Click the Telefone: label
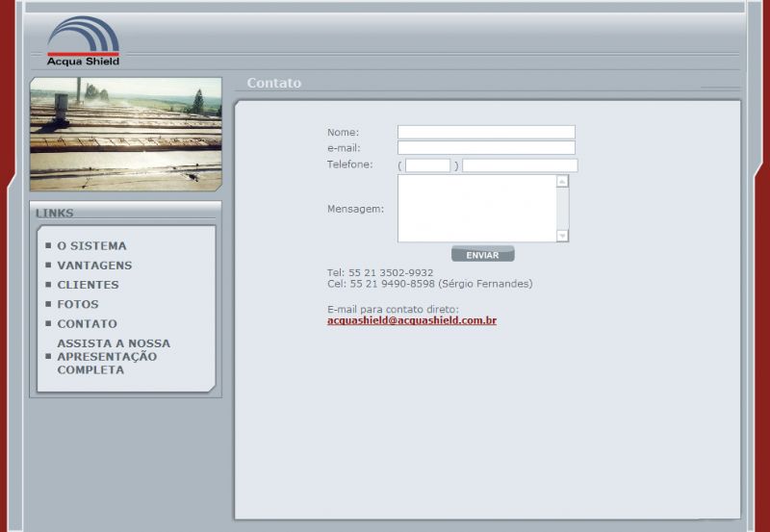 click(349, 165)
